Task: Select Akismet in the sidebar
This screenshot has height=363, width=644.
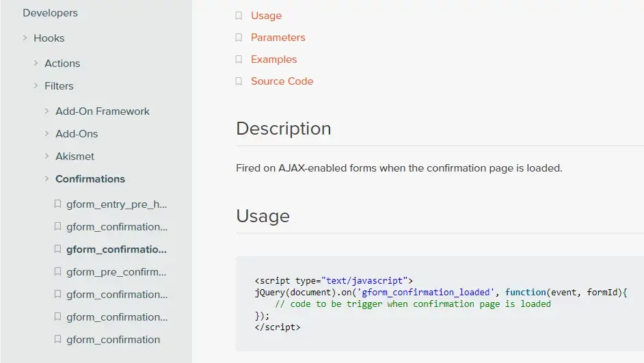Action: click(75, 157)
